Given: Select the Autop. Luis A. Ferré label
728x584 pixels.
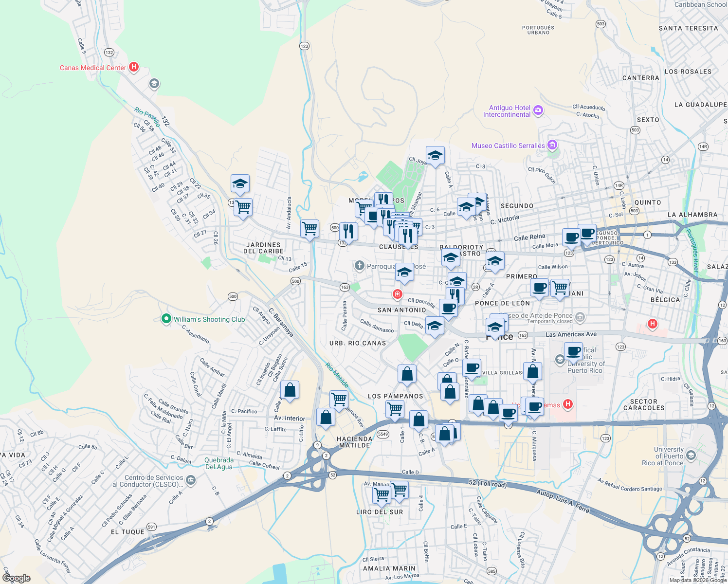Looking at the screenshot, I should [x=563, y=501].
